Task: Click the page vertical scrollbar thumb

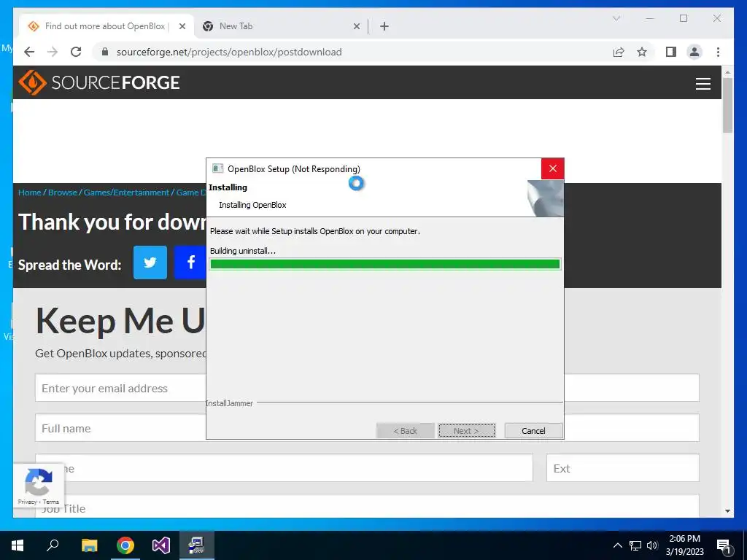Action: coord(727,105)
